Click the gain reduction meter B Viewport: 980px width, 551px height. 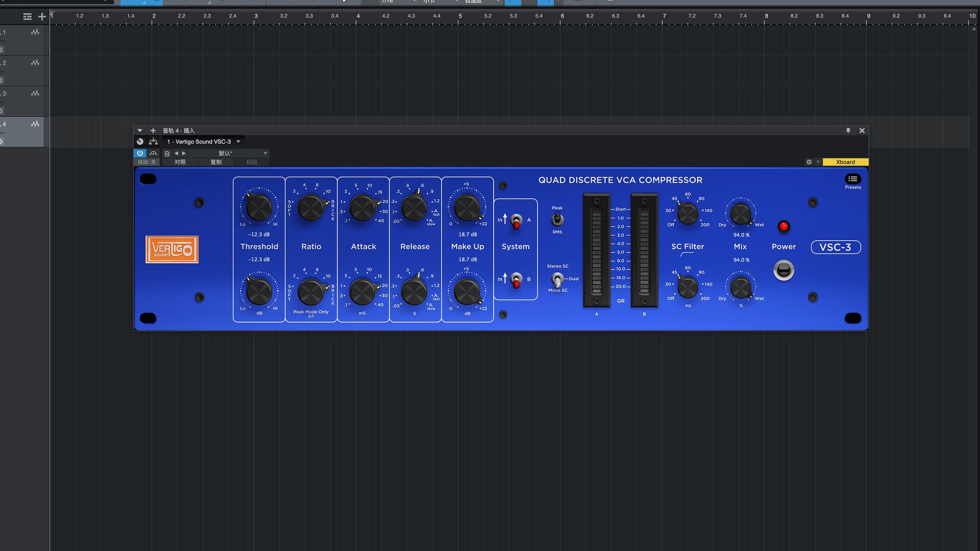point(644,251)
